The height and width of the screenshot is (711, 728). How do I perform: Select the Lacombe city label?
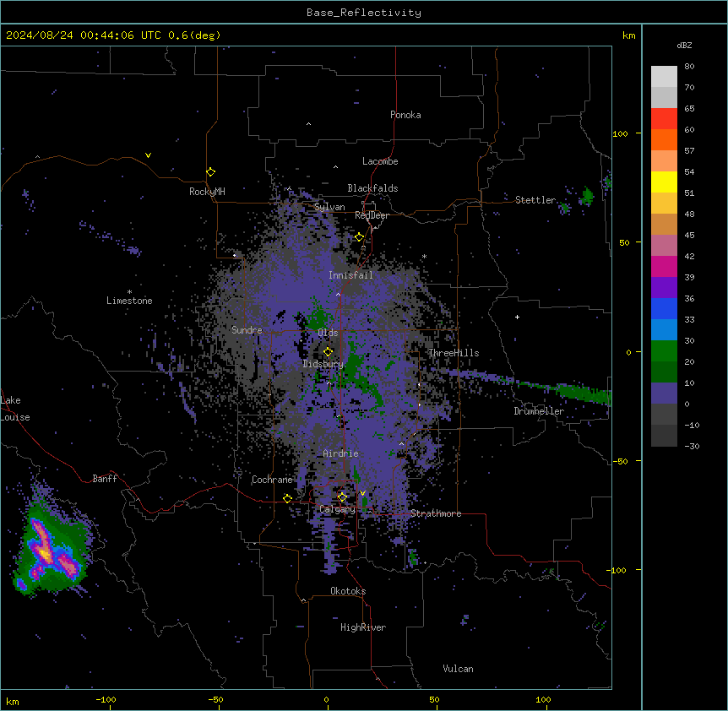tap(380, 161)
